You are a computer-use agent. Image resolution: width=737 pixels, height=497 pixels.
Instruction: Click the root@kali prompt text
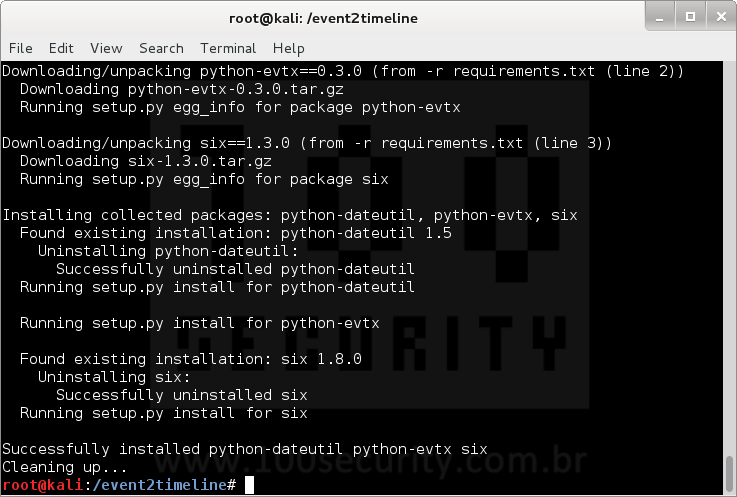point(43,485)
